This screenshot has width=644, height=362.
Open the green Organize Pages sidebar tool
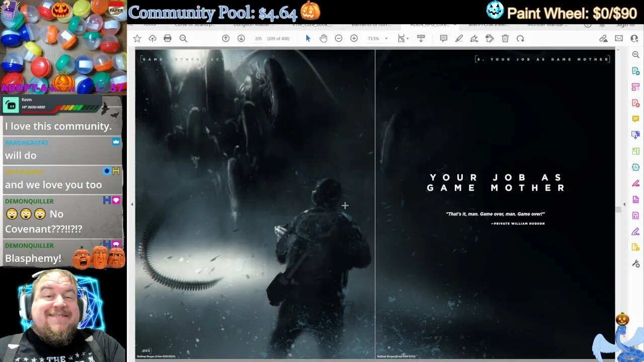[x=636, y=151]
